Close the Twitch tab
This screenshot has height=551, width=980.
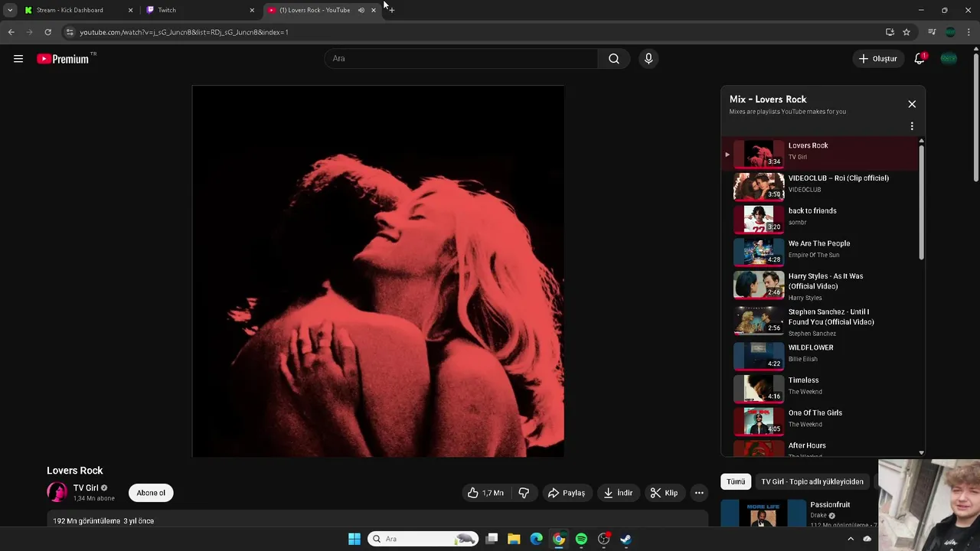click(x=252, y=10)
